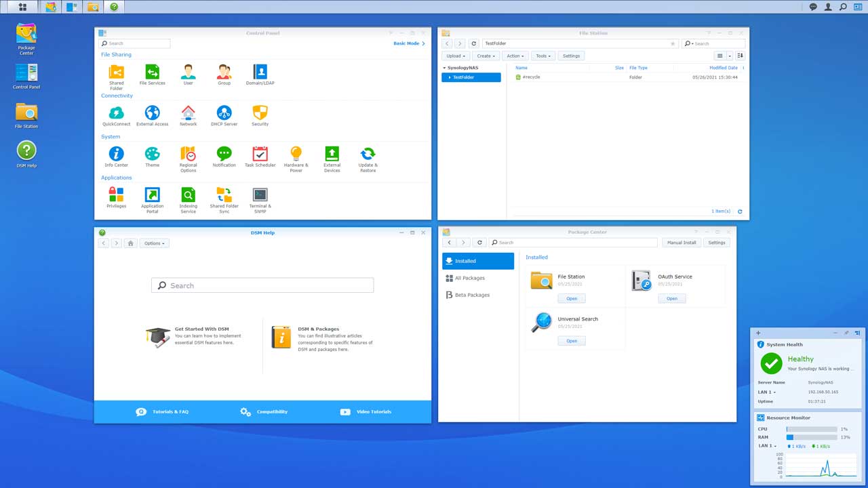Image resolution: width=868 pixels, height=488 pixels.
Task: Open External Devices settings
Action: 332,159
